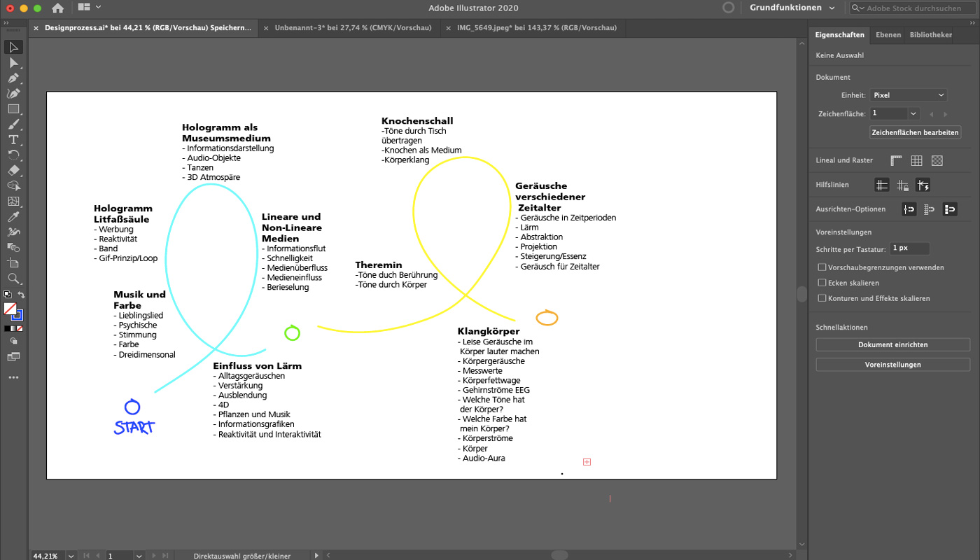This screenshot has width=980, height=560.
Task: Activate the Eraser tool
Action: tap(13, 170)
